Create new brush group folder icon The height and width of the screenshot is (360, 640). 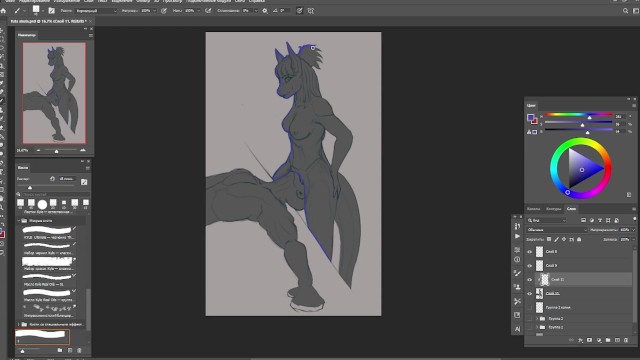click(60, 350)
